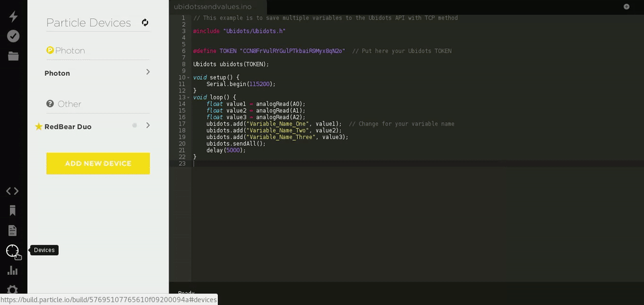644x305 pixels.
Task: Click the delay(5000); line
Action: tap(226, 150)
